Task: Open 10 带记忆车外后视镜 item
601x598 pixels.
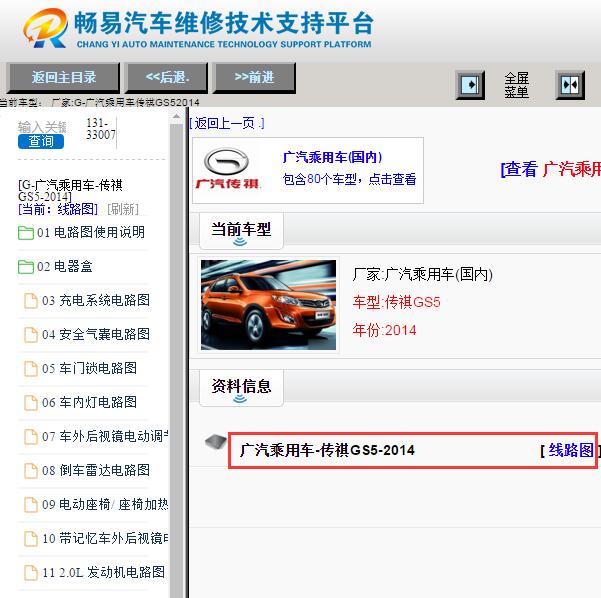Action: click(105, 538)
